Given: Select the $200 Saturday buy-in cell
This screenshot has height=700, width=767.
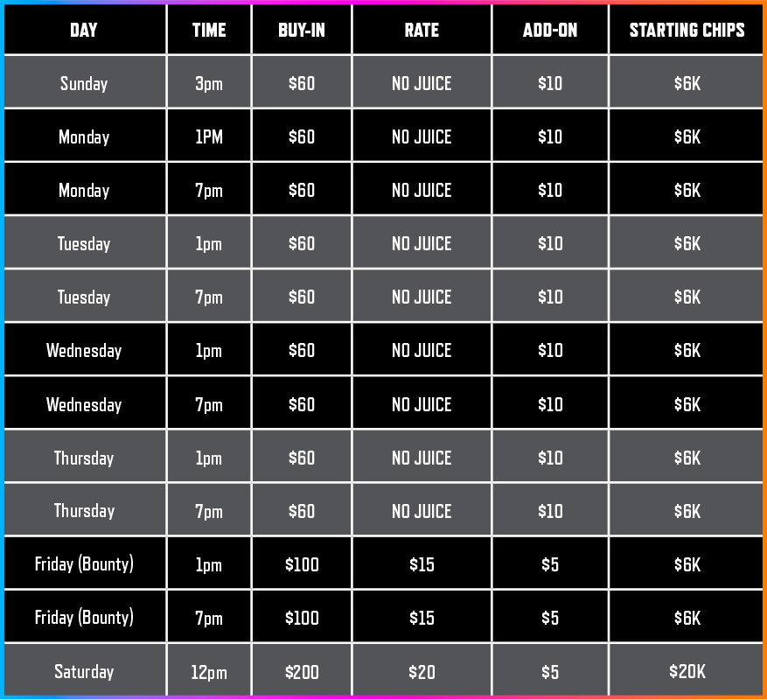Looking at the screenshot, I should tap(302, 671).
